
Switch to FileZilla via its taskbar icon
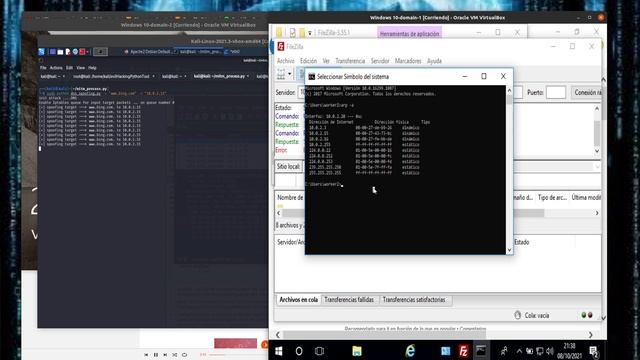pos(463,351)
